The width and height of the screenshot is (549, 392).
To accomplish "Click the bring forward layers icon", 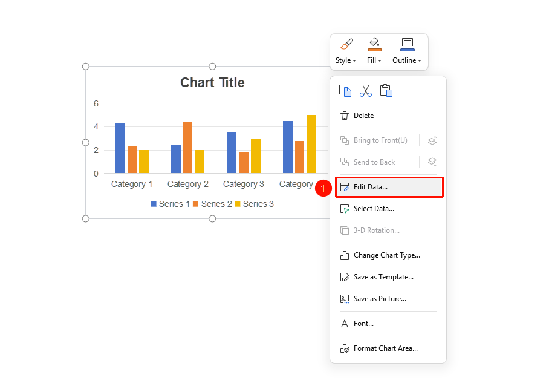I will [432, 140].
